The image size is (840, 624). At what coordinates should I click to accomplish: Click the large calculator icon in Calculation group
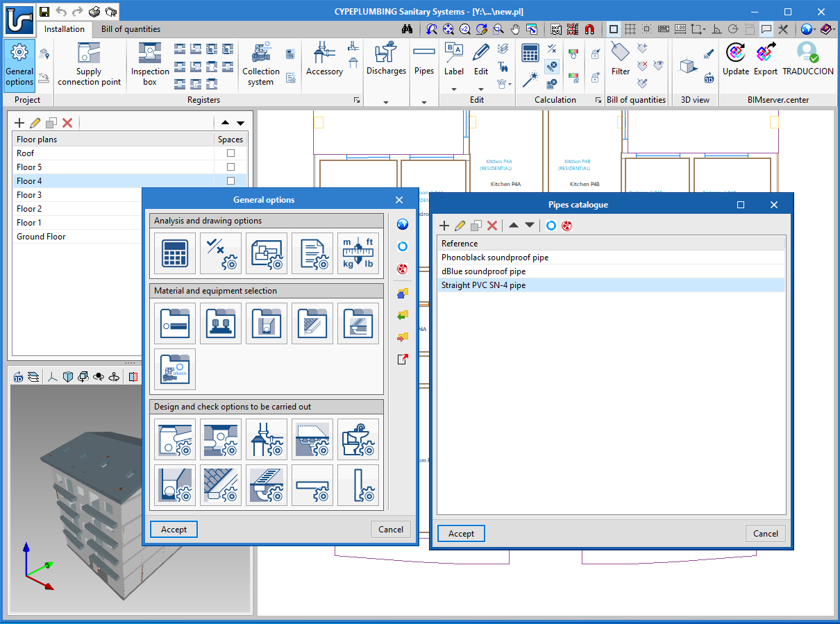pos(530,53)
